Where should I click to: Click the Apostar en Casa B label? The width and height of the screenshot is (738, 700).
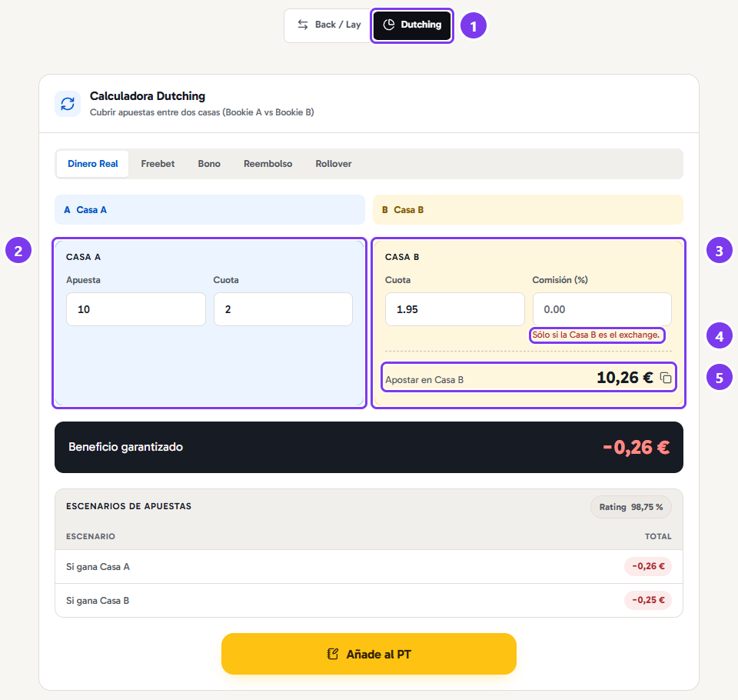(424, 380)
